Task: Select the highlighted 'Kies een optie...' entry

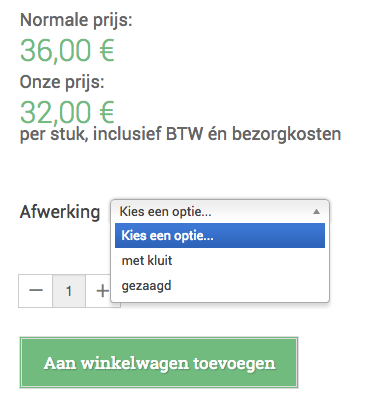Action: click(x=220, y=236)
